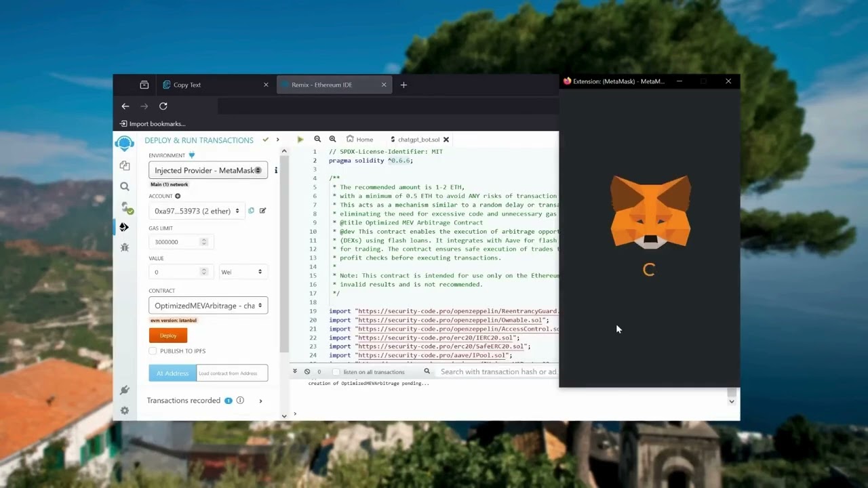
Task: Adjust the Value stepper arrows
Action: pyautogui.click(x=204, y=272)
